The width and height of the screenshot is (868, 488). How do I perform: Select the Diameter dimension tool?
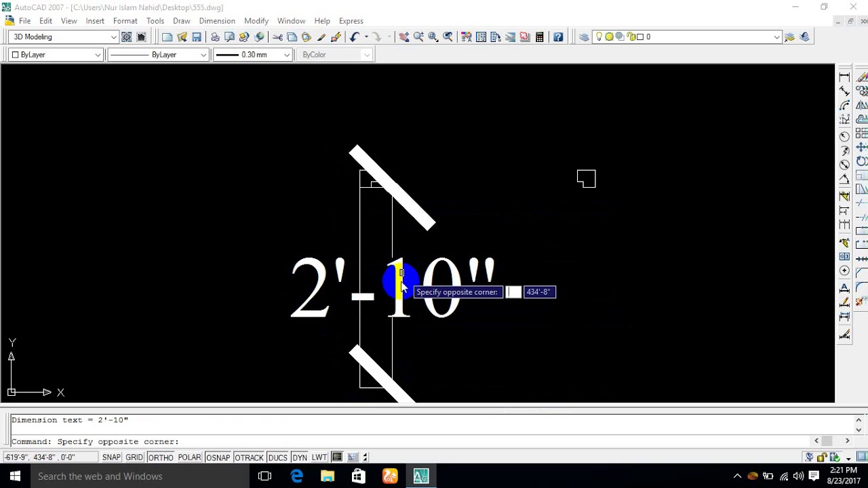point(844,165)
